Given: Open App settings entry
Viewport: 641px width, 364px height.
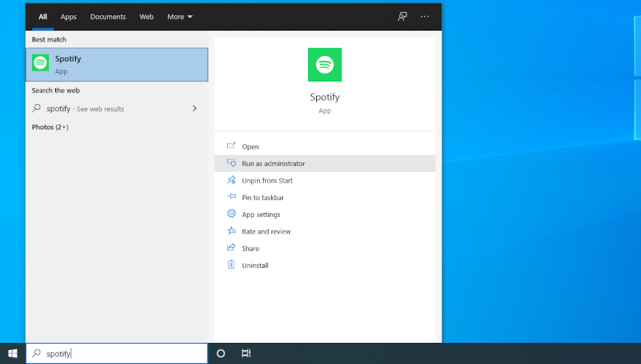Looking at the screenshot, I should pos(325,214).
